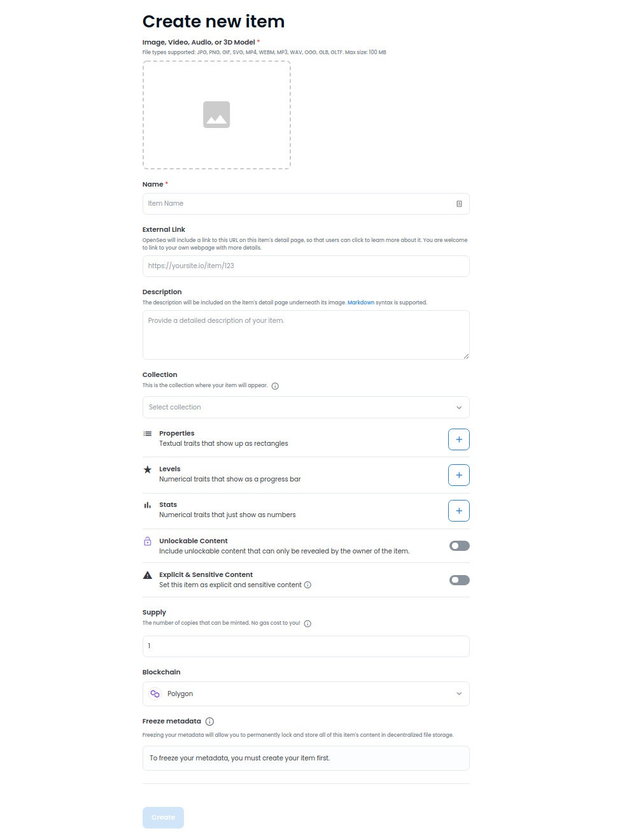Open the Select collection dropdown
Screen dimensions: 627x840
pos(306,408)
